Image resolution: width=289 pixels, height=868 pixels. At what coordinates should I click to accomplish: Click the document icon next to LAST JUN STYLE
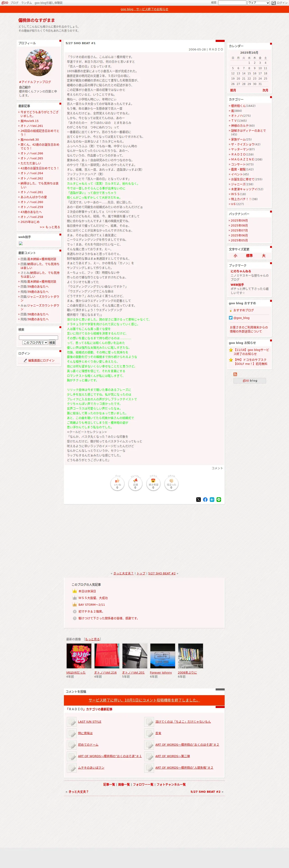pos(72,722)
